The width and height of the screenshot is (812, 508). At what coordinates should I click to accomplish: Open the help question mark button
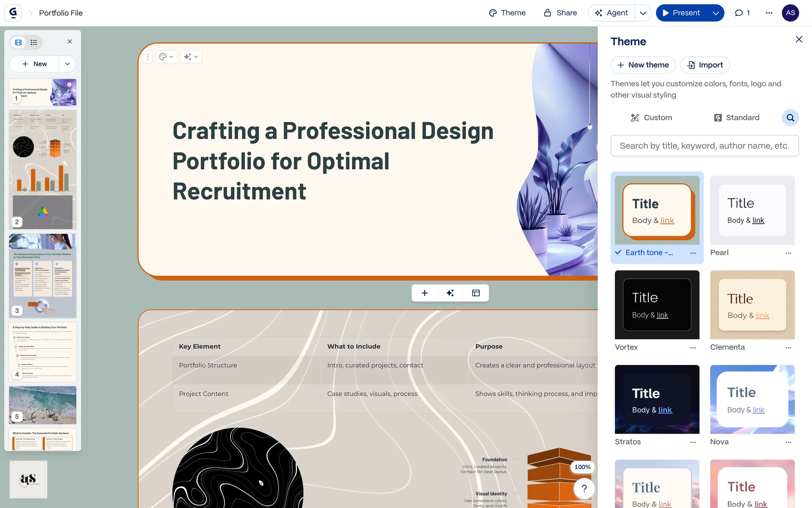tap(584, 489)
